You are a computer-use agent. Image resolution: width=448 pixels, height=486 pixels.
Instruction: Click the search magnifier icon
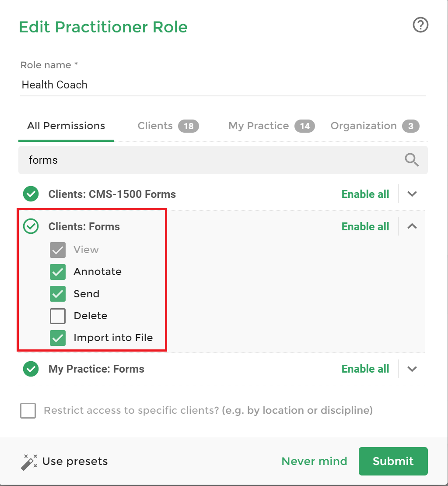pos(411,160)
